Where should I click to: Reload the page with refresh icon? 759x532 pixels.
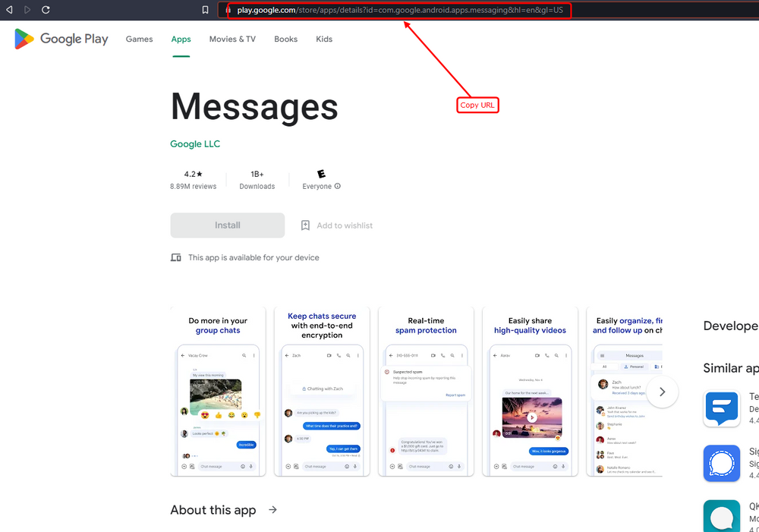coord(46,10)
